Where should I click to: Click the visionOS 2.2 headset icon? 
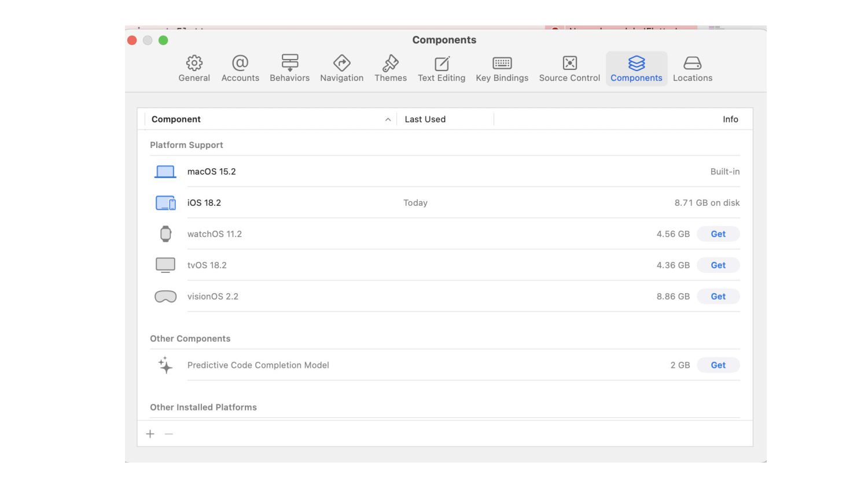pos(165,297)
